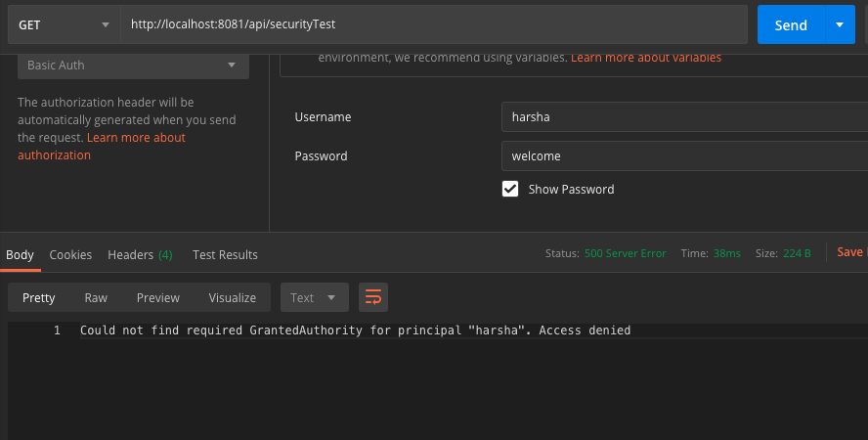Screen dimensions: 868x440
Task: Switch to Pretty view
Action: (x=39, y=297)
